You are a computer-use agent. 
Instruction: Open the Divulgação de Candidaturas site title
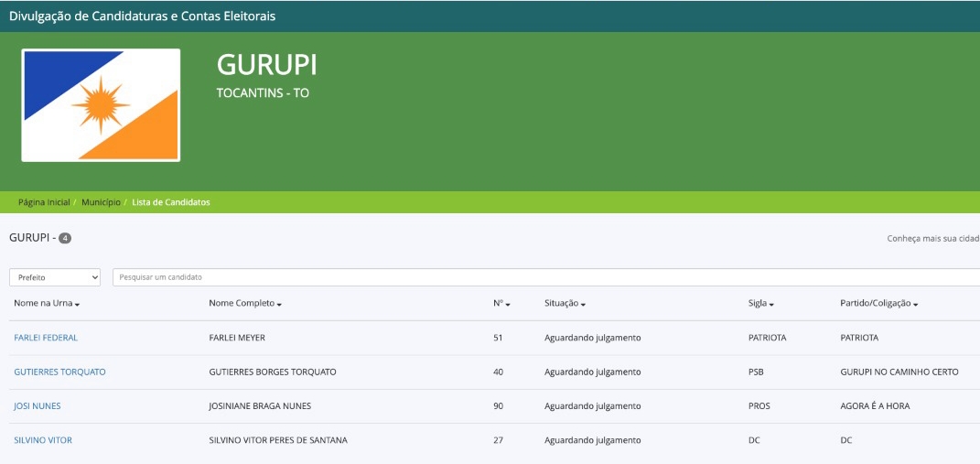tap(142, 16)
